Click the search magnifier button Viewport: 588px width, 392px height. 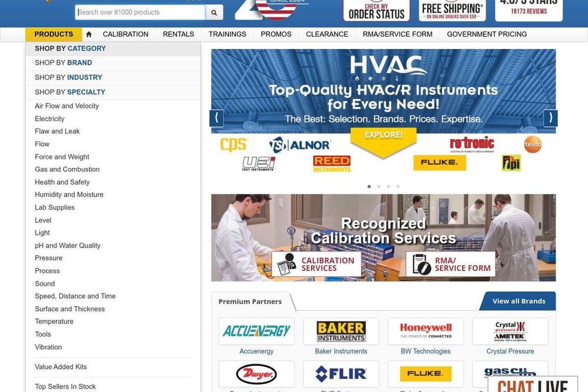pos(214,12)
